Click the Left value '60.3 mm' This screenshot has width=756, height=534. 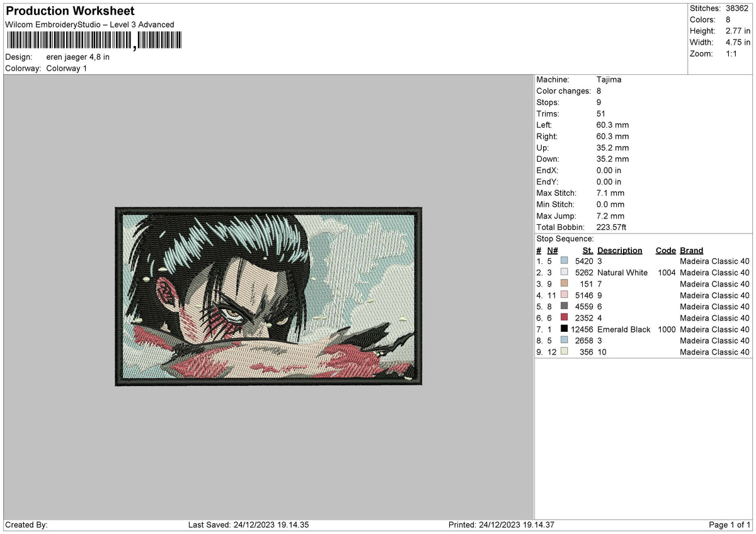click(x=612, y=125)
